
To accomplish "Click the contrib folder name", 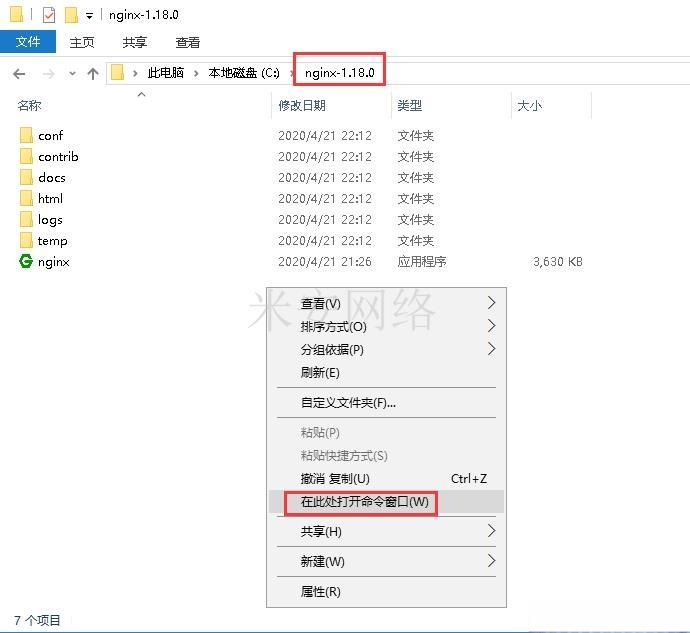I will point(58,157).
